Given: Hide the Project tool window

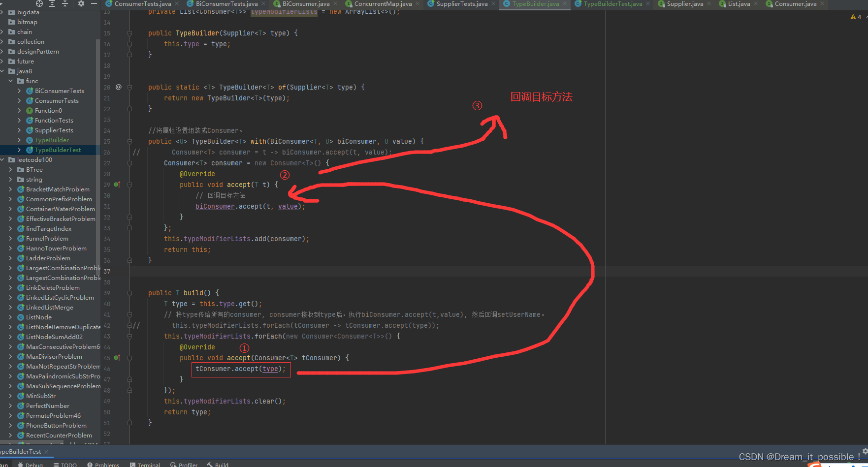Looking at the screenshot, I should [94, 3].
